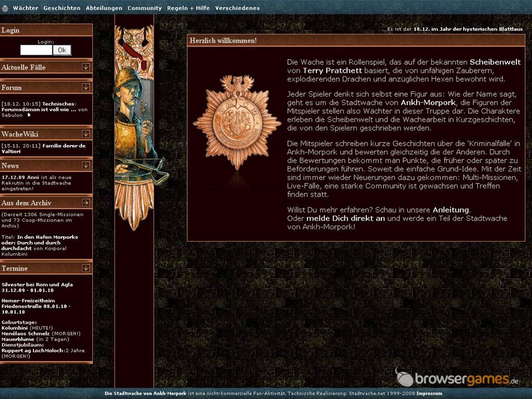Open birthday entry Menélaos Schmelz
The height and width of the screenshot is (399, 532).
coord(25,334)
